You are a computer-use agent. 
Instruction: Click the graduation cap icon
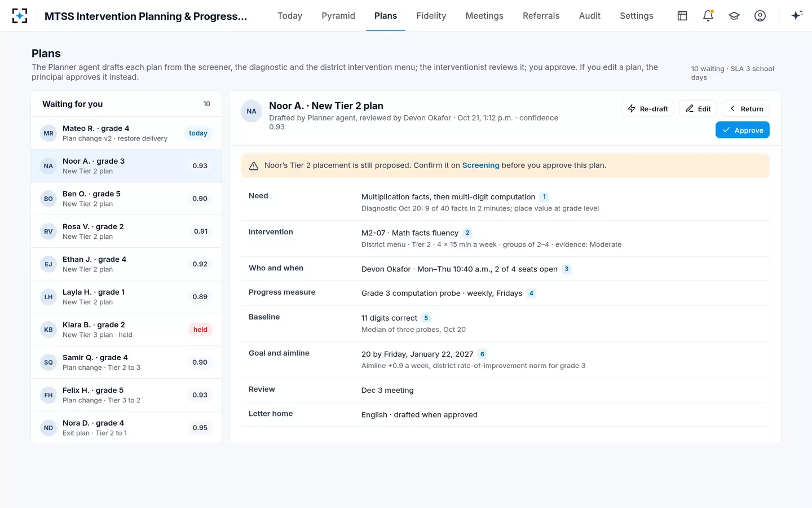[x=734, y=16]
